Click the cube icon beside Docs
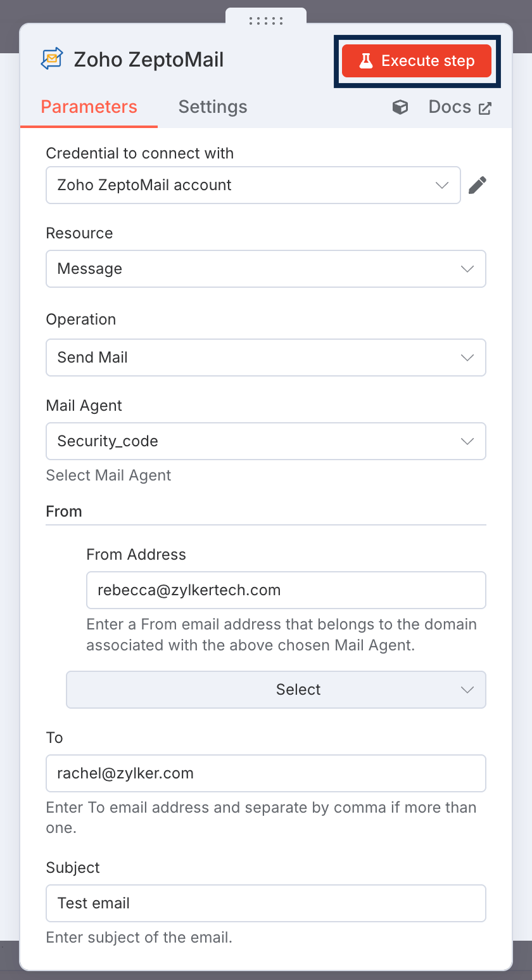 pos(400,107)
